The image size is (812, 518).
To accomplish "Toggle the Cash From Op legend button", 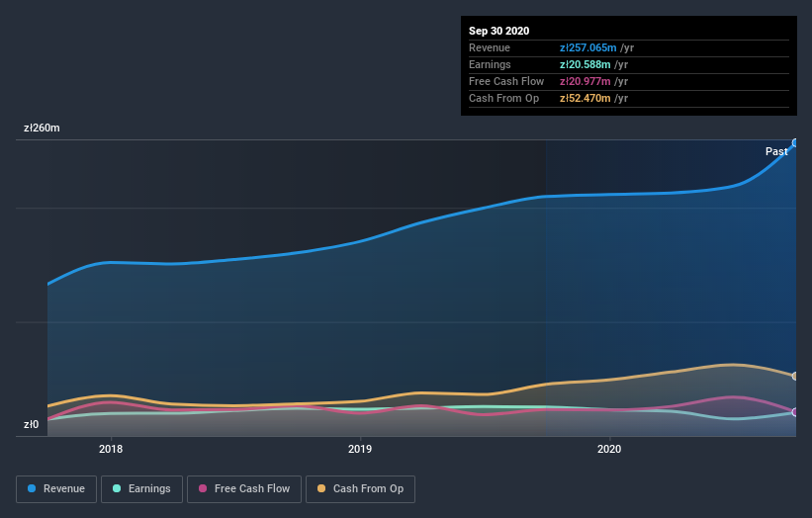I will (x=360, y=489).
